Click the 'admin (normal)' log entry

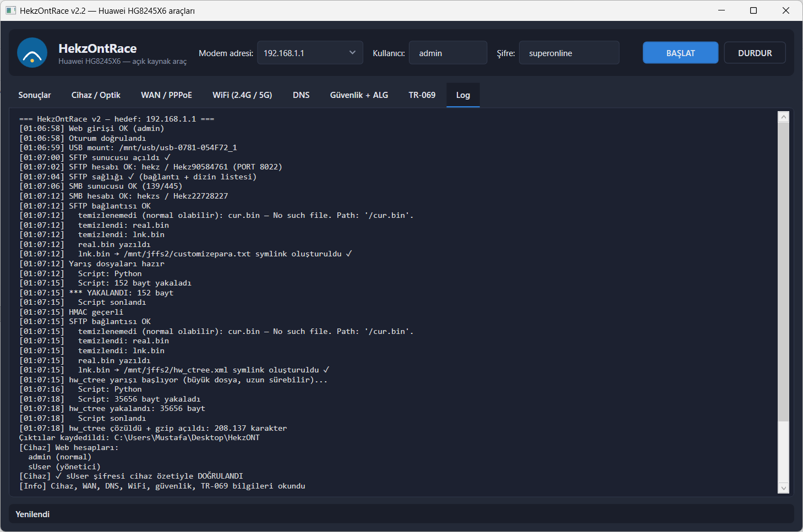(x=59, y=457)
